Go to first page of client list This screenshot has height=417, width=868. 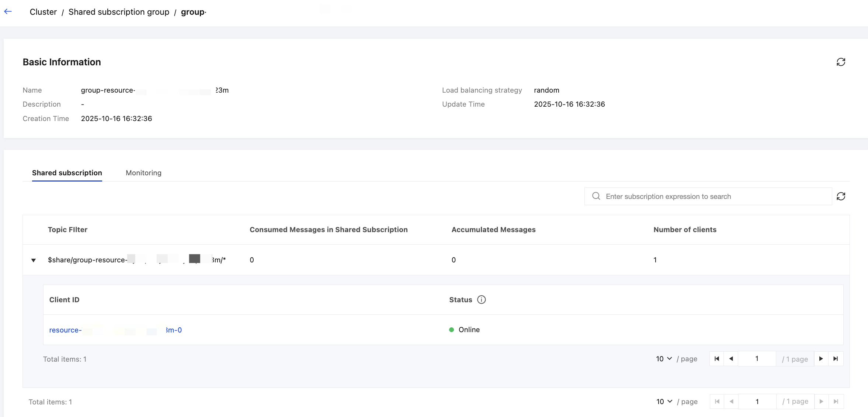click(717, 359)
